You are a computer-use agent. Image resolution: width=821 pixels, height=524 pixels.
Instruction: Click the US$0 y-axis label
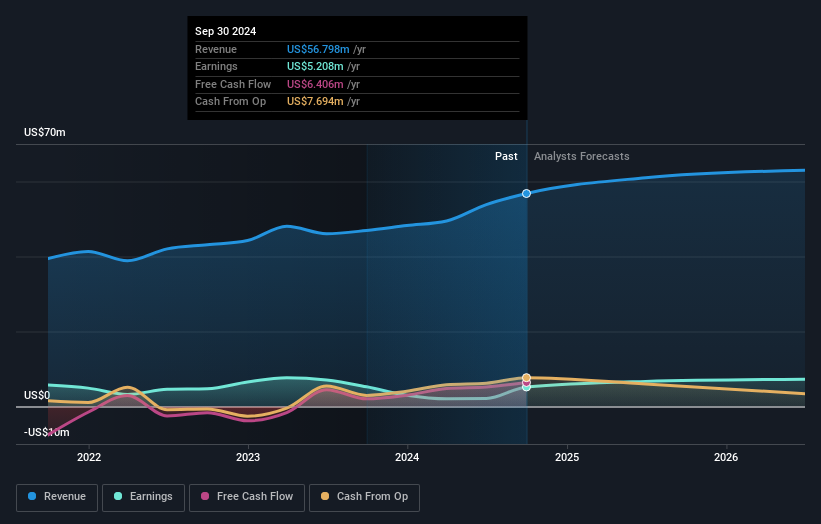37,395
